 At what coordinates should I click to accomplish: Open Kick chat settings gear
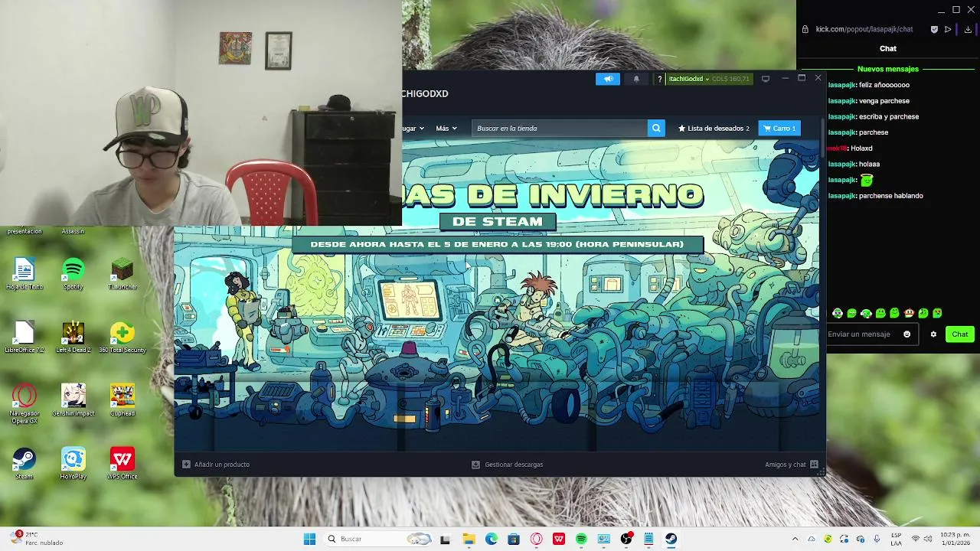pos(933,334)
